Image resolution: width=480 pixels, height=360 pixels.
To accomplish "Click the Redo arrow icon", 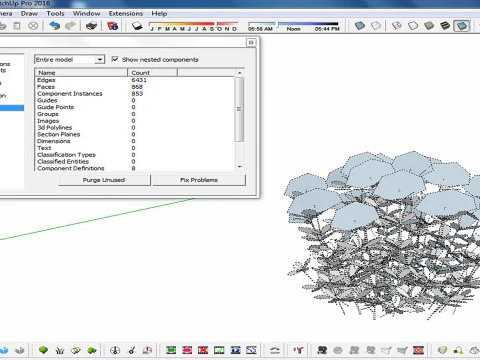I will 70,26.
